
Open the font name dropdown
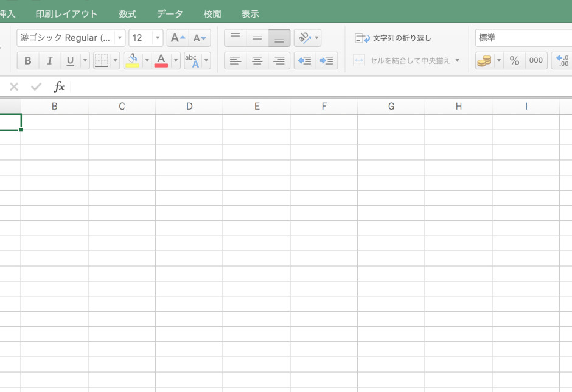[120, 37]
